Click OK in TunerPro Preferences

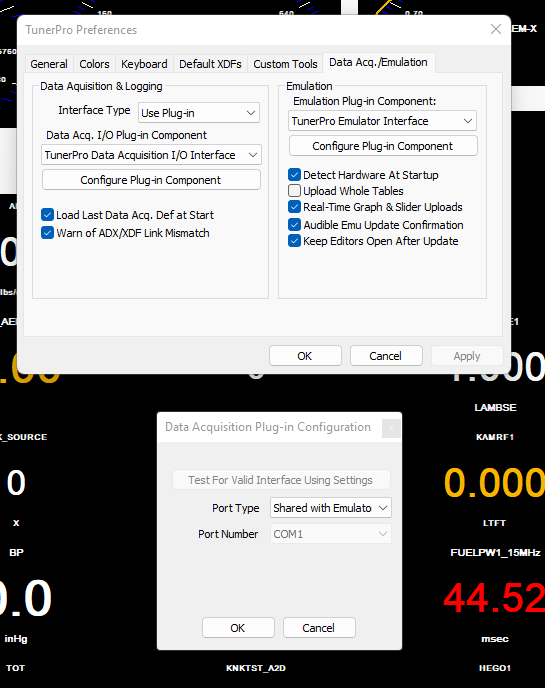[x=305, y=356]
